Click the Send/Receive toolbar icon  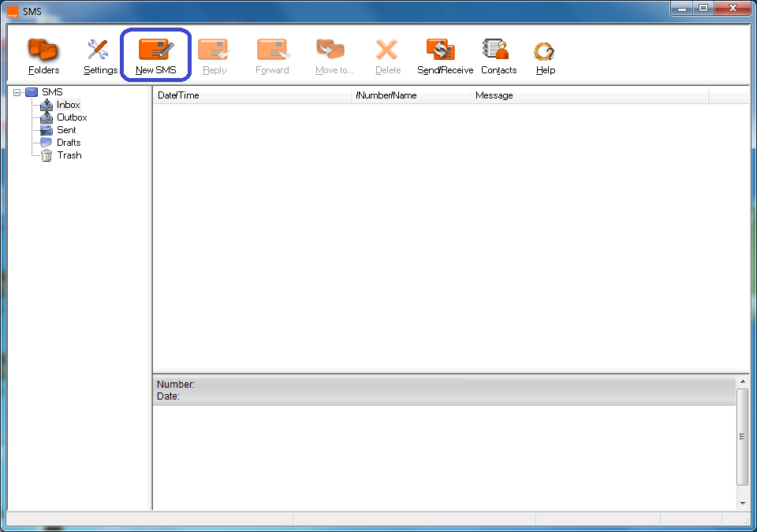(445, 55)
